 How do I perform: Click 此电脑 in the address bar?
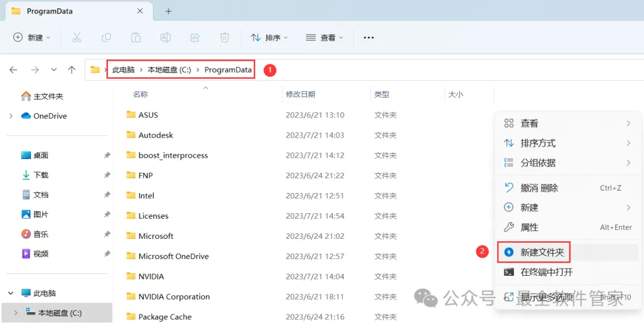coord(123,70)
